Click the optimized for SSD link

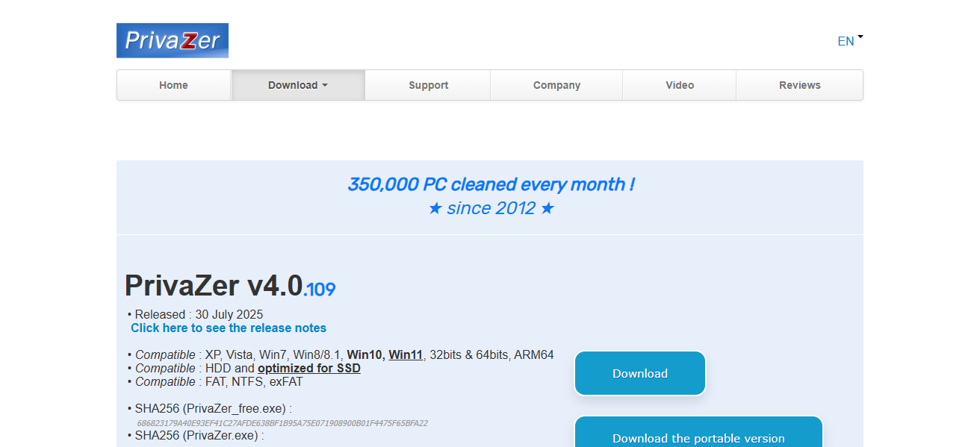coord(309,369)
